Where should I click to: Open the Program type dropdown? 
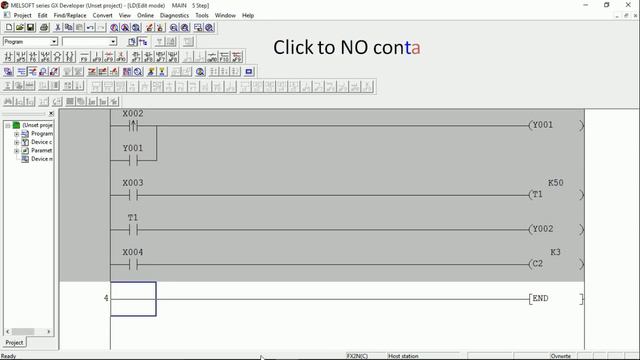(x=54, y=42)
